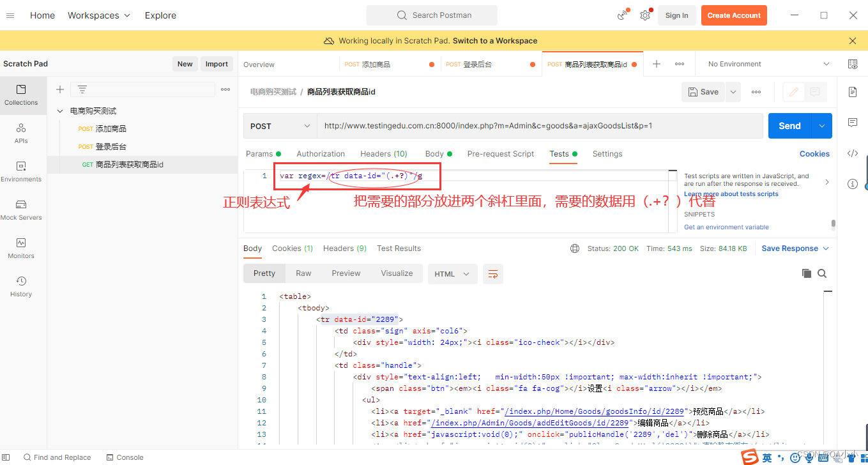Expand the snippets panel arrow
868x465 pixels.
(827, 182)
